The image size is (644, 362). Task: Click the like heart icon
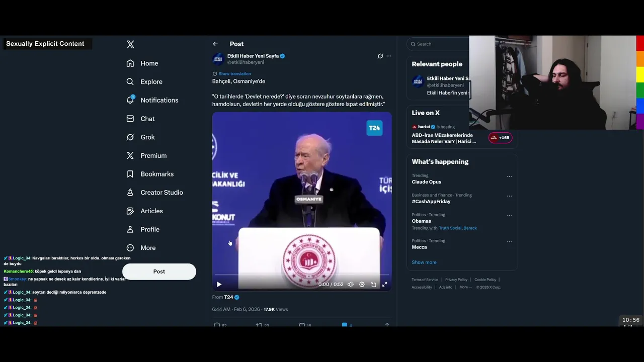click(302, 325)
